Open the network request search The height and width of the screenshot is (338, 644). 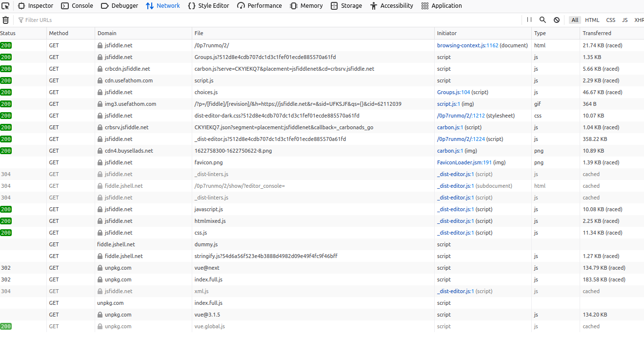[x=543, y=20]
